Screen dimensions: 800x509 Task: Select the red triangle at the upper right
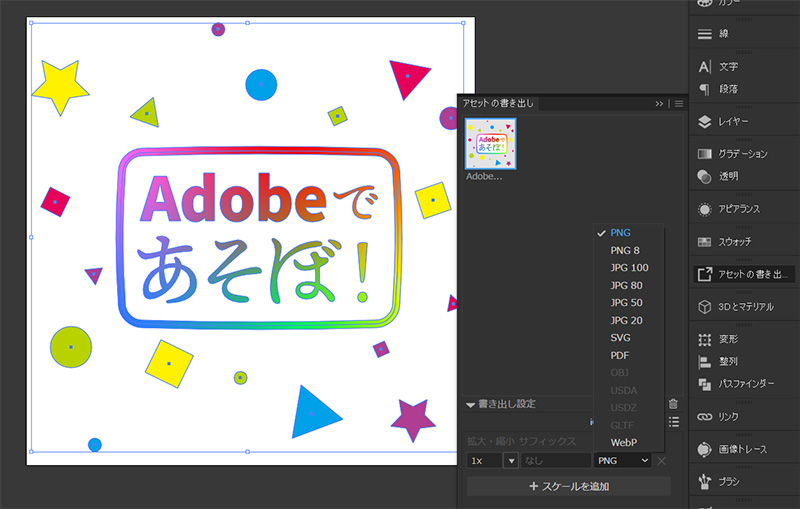coord(408,77)
